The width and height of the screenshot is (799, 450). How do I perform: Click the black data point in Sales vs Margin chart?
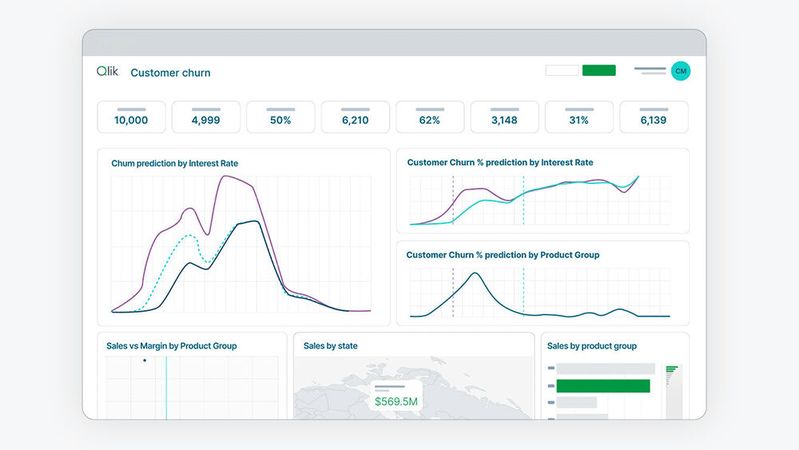pyautogui.click(x=145, y=360)
